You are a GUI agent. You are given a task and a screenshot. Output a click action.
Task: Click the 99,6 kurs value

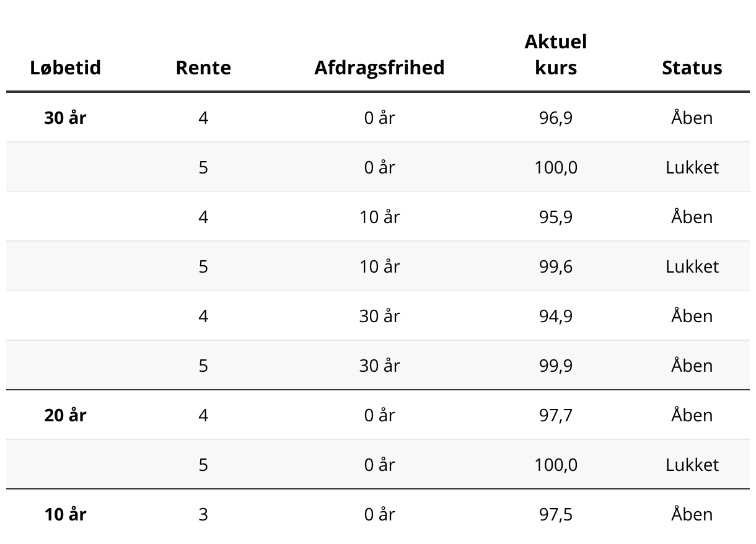[556, 266]
